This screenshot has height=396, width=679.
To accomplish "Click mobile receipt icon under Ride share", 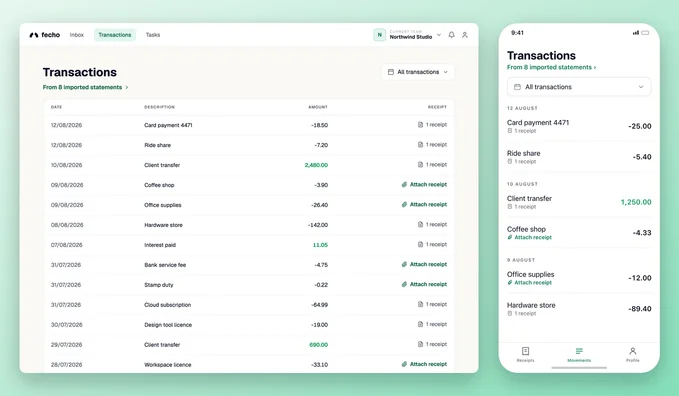I will coord(510,162).
